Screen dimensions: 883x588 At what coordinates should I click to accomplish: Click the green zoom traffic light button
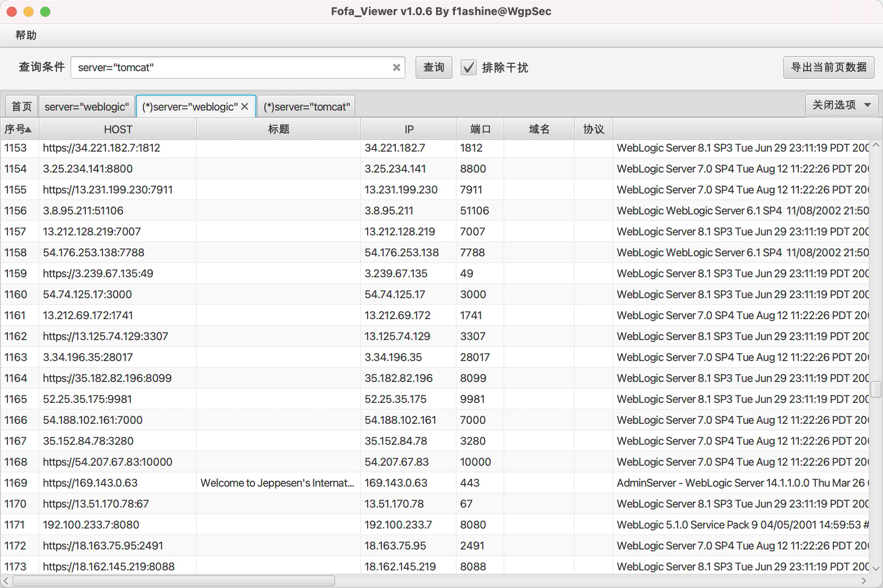tap(46, 12)
